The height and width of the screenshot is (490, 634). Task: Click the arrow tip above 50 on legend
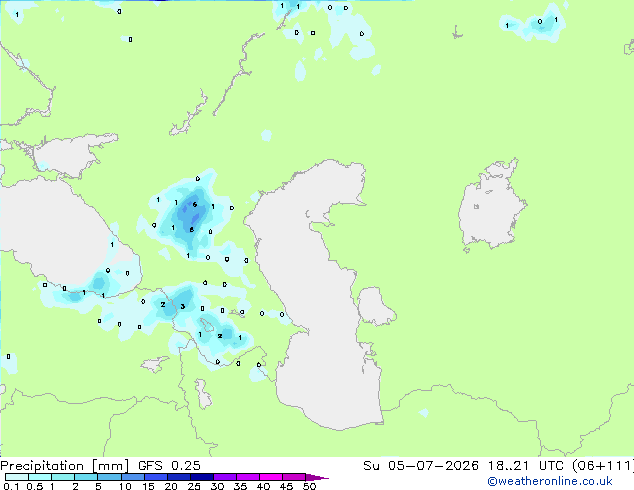click(x=317, y=477)
